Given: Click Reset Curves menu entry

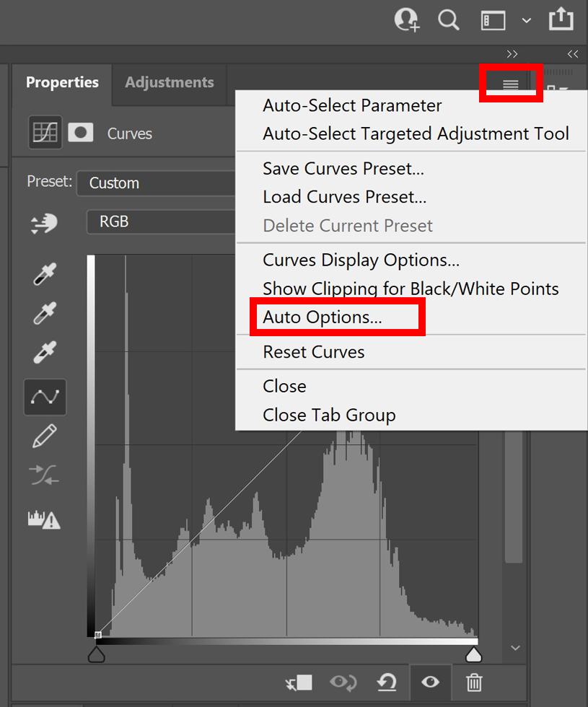Looking at the screenshot, I should pos(314,352).
